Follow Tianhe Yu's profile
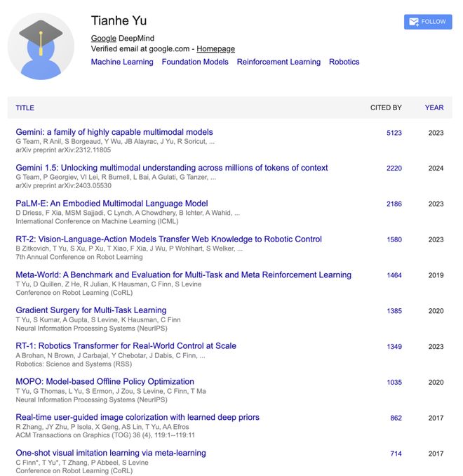The image size is (463, 476). [x=428, y=22]
